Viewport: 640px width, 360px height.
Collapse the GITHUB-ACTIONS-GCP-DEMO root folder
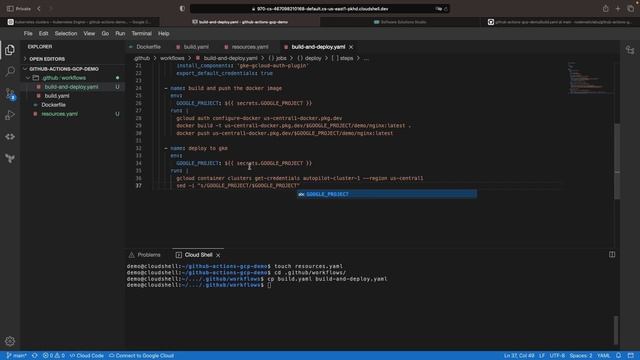64,69
